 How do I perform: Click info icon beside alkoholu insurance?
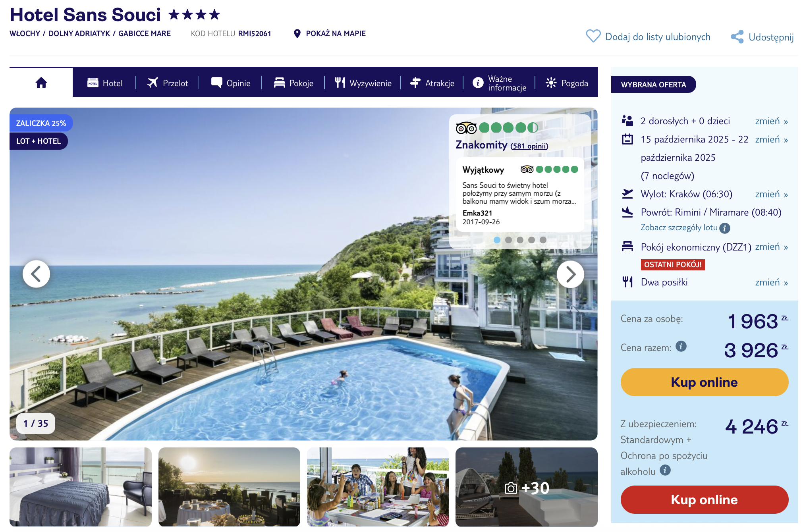click(x=665, y=470)
